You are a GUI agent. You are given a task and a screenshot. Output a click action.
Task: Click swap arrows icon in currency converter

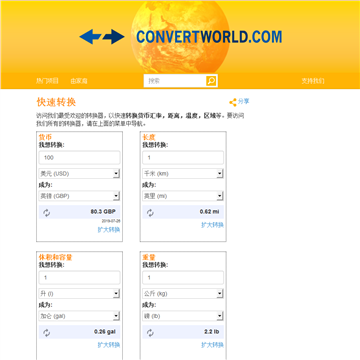click(x=47, y=213)
